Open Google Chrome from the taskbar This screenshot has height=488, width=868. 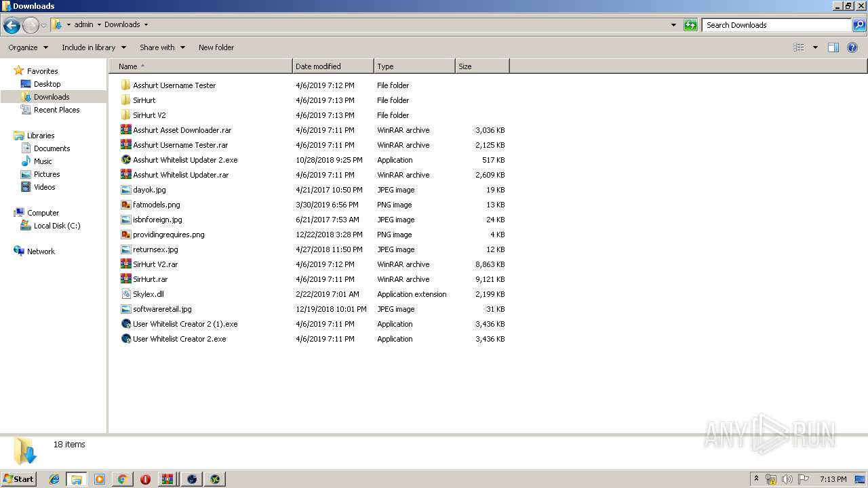(122, 479)
